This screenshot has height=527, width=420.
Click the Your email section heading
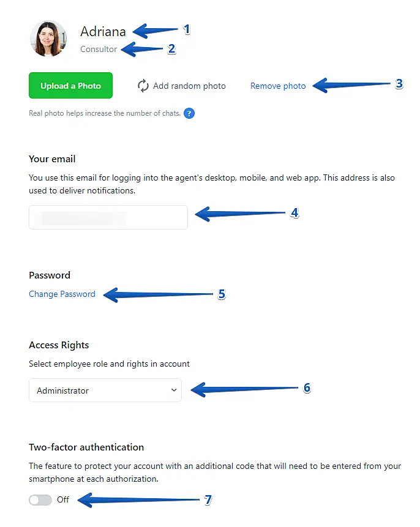click(x=52, y=159)
